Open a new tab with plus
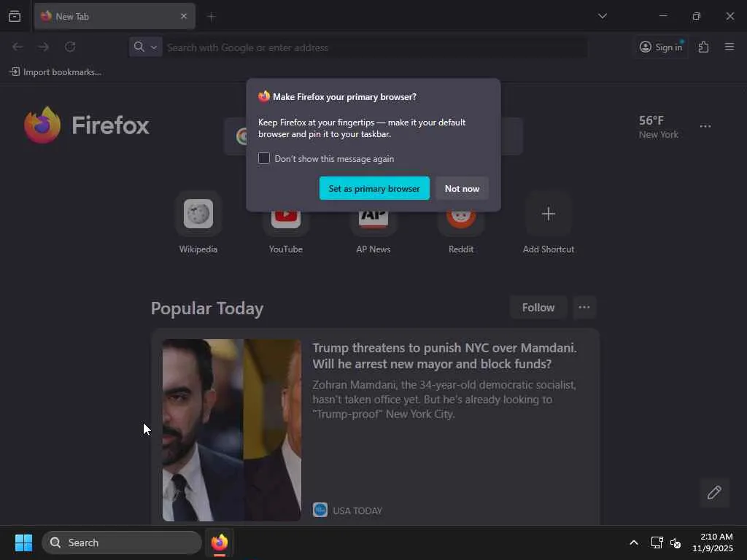 [211, 17]
